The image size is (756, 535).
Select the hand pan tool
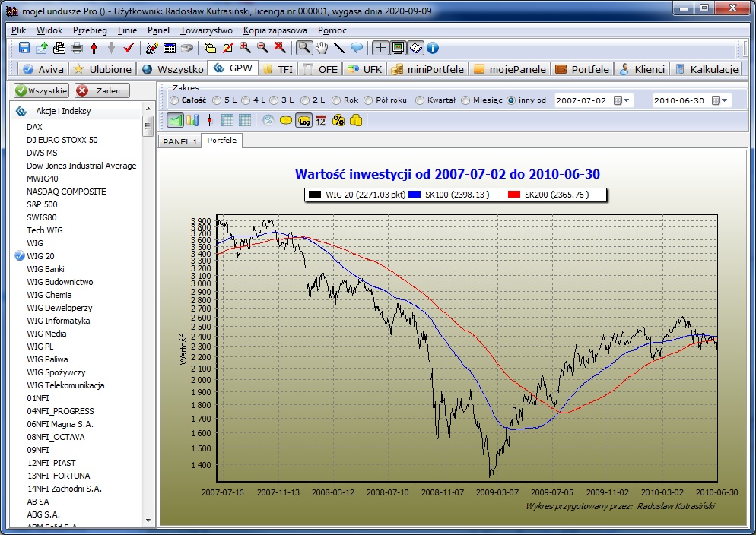[x=322, y=48]
